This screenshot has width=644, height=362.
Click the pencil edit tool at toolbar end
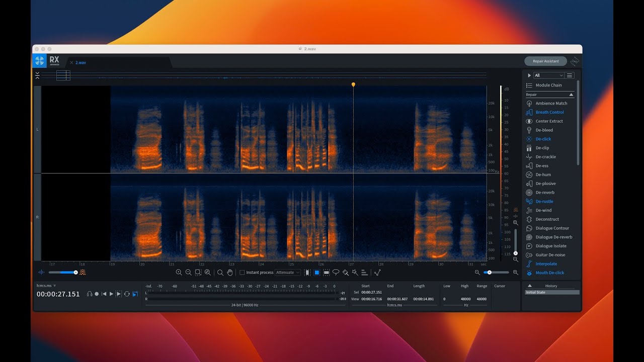(378, 273)
